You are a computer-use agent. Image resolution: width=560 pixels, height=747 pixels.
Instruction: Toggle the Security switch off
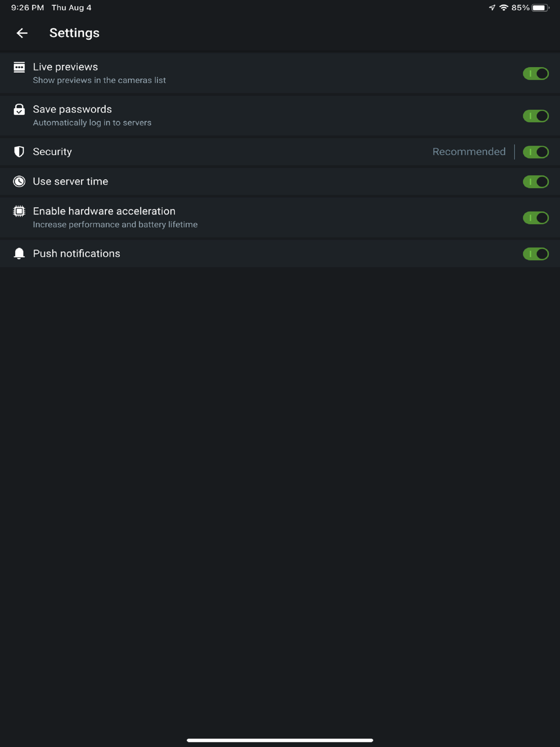coord(535,152)
